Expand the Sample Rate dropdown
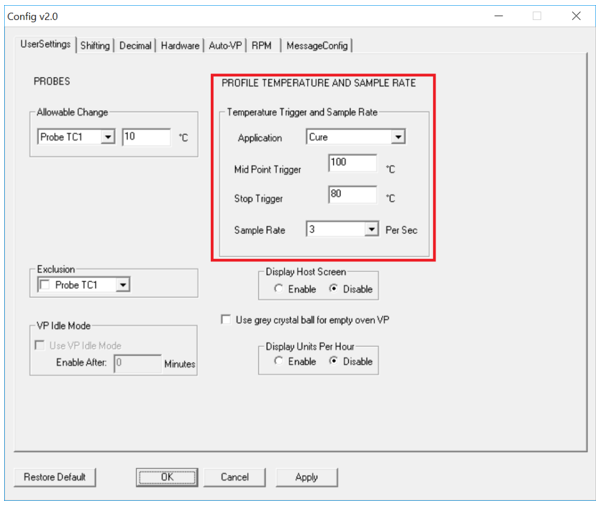This screenshot has height=505, width=600. click(x=372, y=229)
